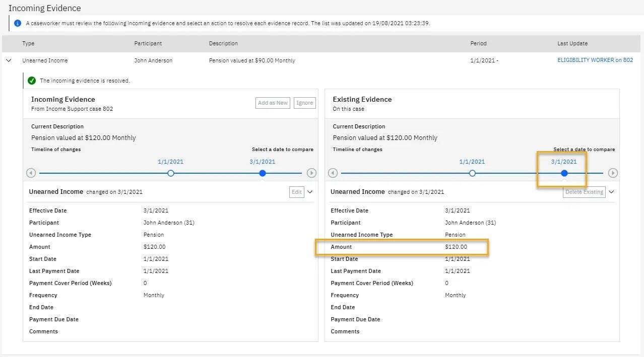Go to previous date on Existing Evidence timeline

[333, 173]
